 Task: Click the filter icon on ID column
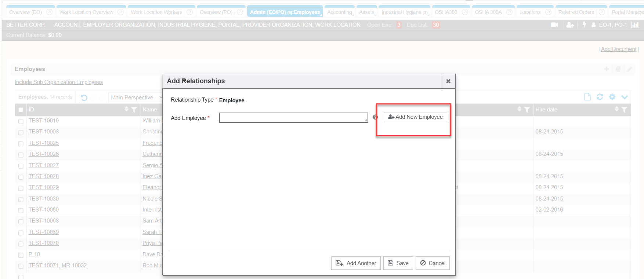coord(134,110)
